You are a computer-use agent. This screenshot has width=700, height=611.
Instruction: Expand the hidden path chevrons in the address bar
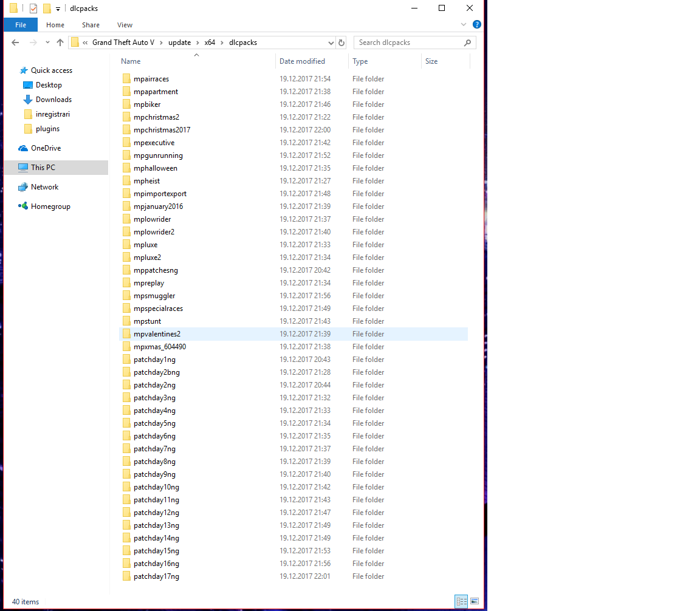[x=85, y=43]
